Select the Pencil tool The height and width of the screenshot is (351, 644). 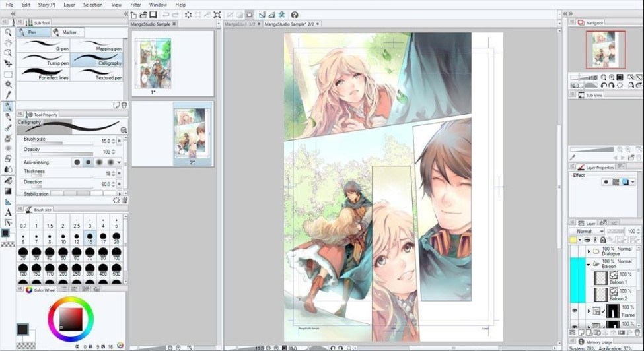pyautogui.click(x=8, y=117)
